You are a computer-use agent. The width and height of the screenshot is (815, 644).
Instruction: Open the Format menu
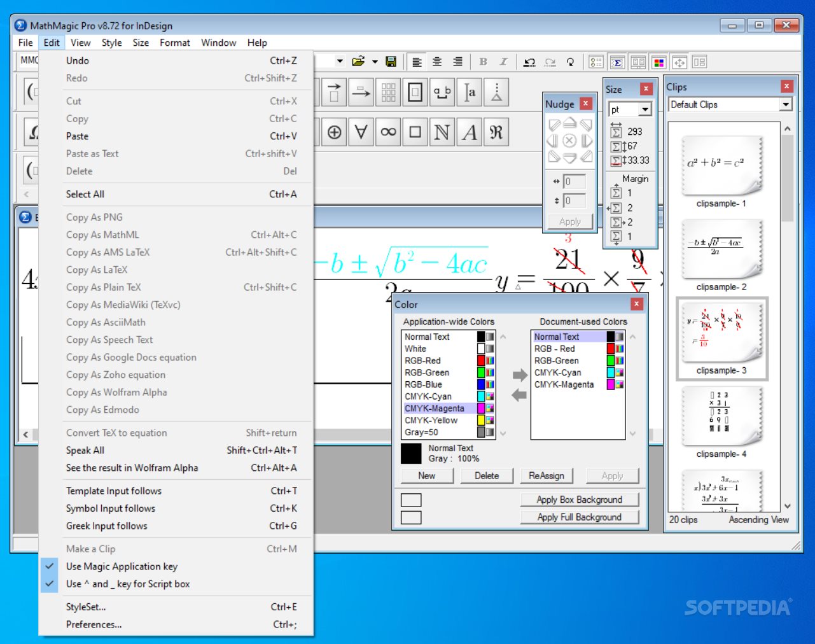click(175, 43)
